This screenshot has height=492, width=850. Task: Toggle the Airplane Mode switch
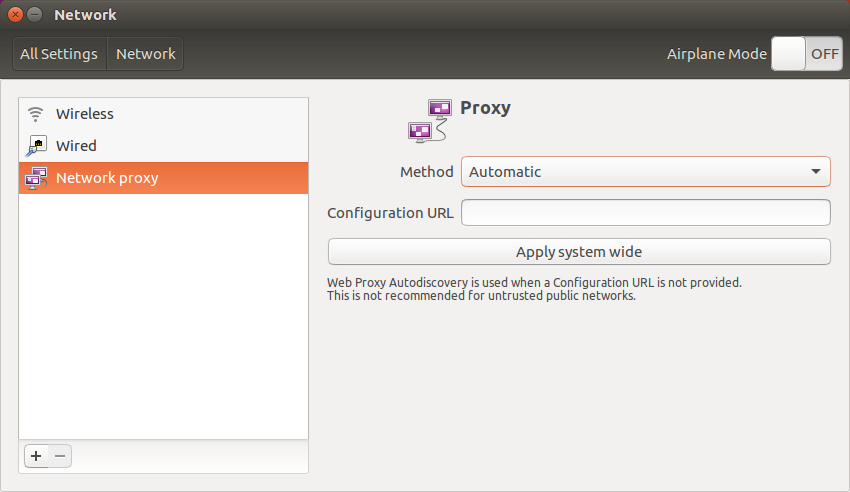pyautogui.click(x=806, y=54)
